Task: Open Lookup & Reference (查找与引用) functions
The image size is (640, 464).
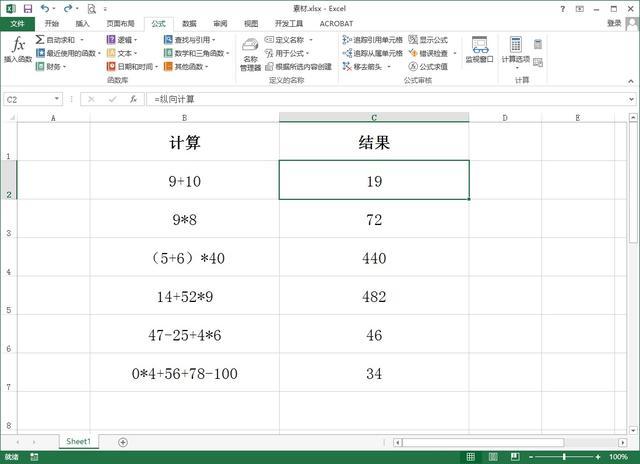Action: (190, 40)
